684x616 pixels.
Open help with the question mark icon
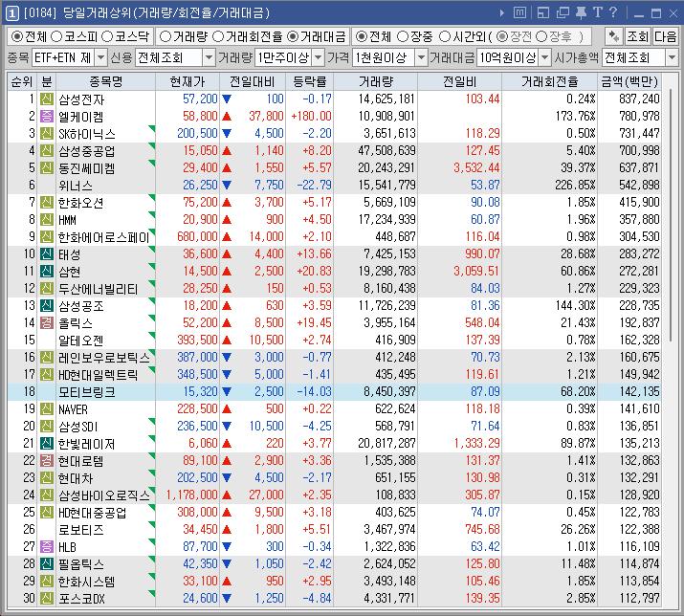613,12
